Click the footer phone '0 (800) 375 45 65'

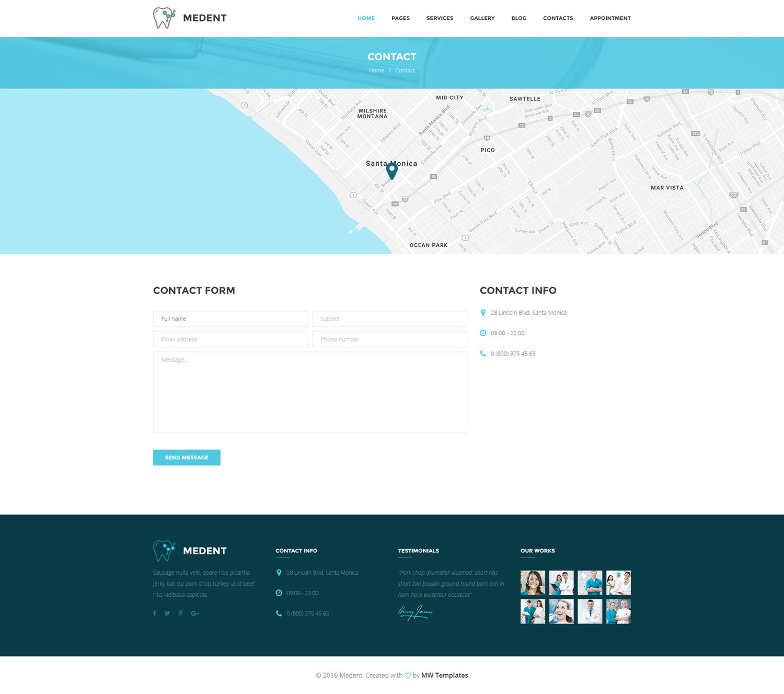(x=308, y=613)
